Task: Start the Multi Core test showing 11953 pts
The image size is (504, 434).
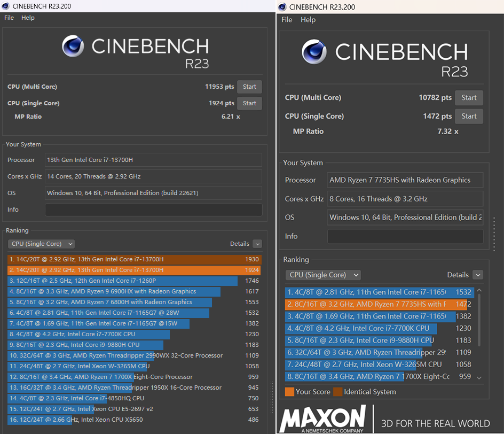Action: pyautogui.click(x=249, y=87)
